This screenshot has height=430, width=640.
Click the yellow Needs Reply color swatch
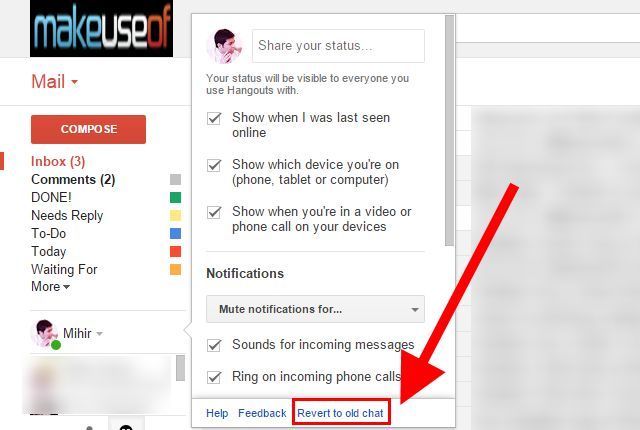click(x=176, y=215)
